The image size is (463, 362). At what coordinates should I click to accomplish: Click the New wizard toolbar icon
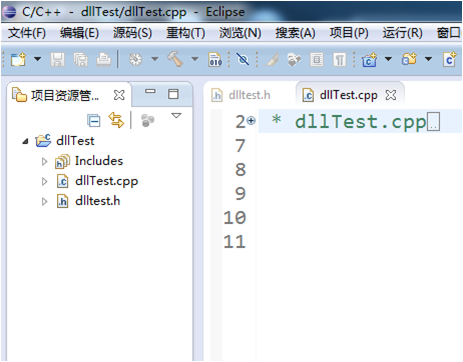[18, 59]
